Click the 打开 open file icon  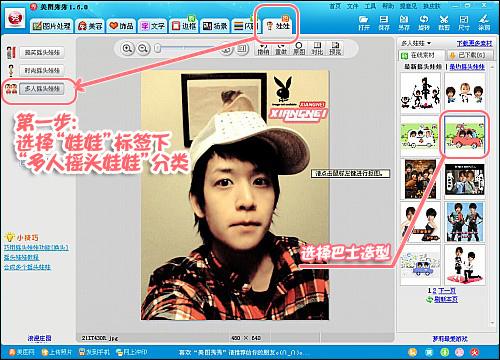[364, 23]
